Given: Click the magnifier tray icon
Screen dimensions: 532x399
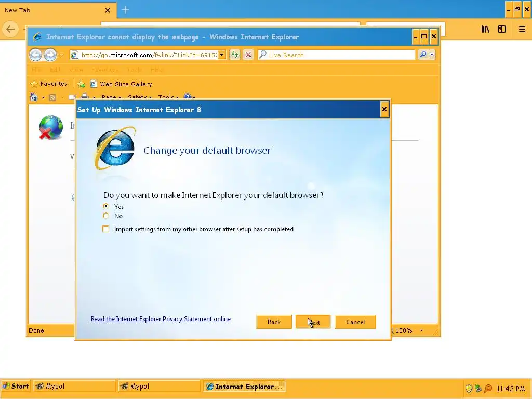Looking at the screenshot, I should tap(488, 388).
